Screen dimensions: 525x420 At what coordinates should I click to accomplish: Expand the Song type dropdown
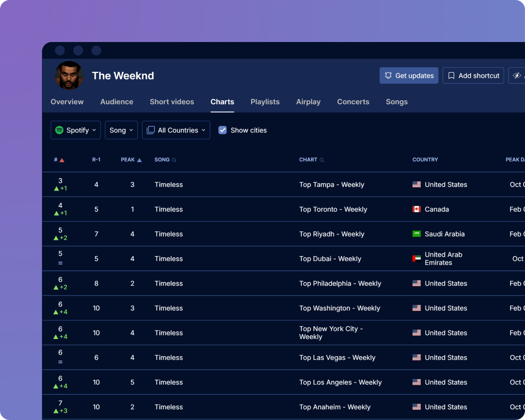click(121, 130)
